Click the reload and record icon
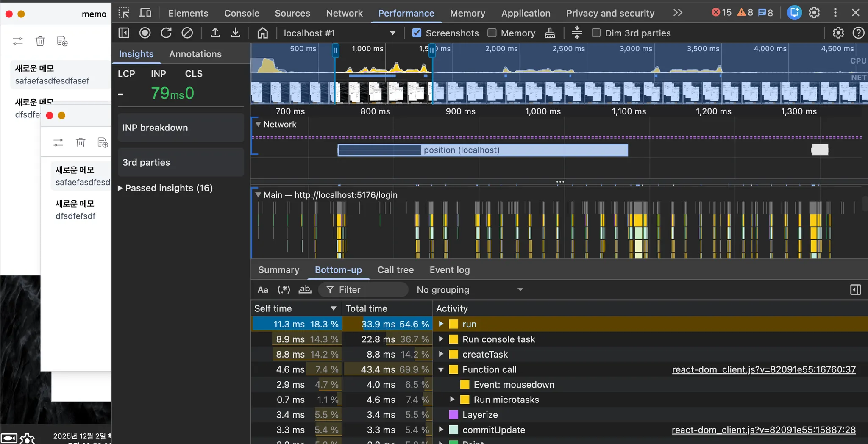Screen dimensions: 868x444 click(166, 33)
